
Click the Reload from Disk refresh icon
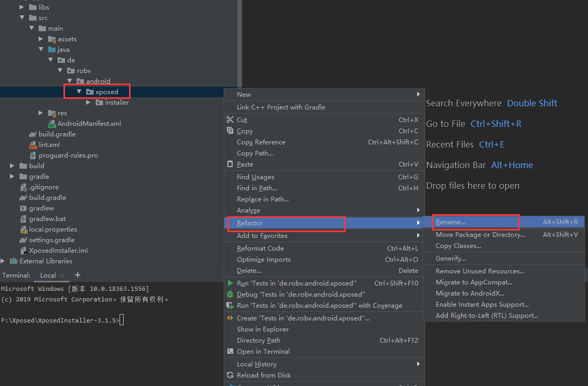230,375
